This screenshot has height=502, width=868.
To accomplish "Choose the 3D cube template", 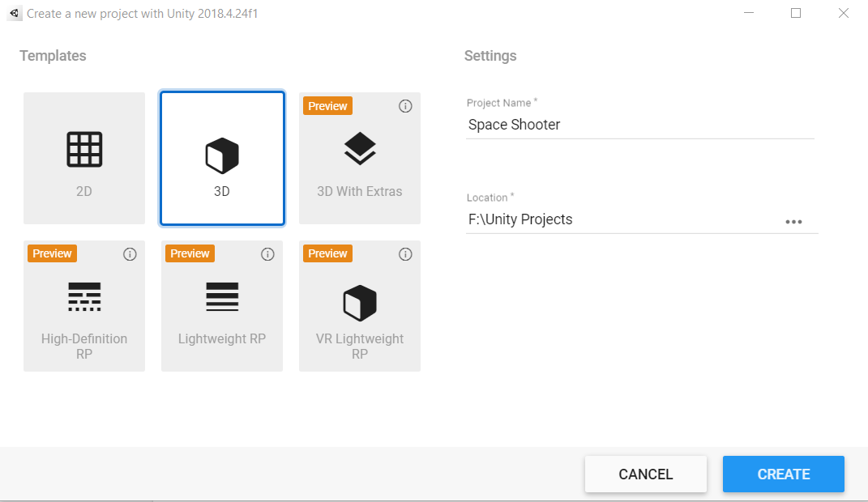I will click(x=222, y=156).
